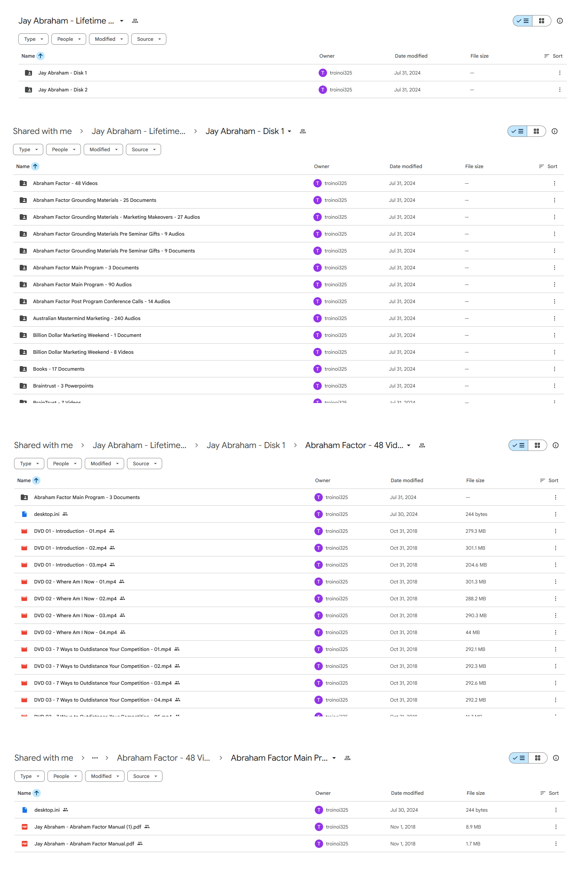
Task: Click video file icon of DVD 01 - Introduction - 02.mp4
Action: coord(24,548)
